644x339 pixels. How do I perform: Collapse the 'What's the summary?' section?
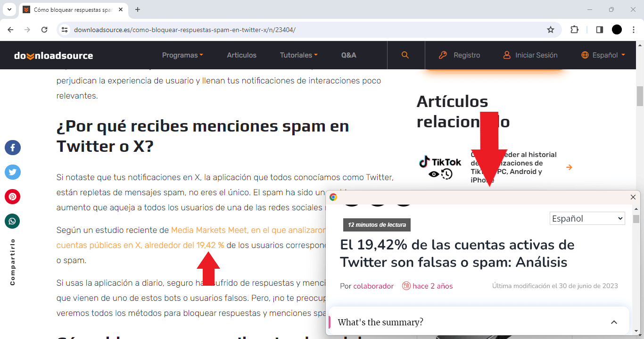(614, 322)
